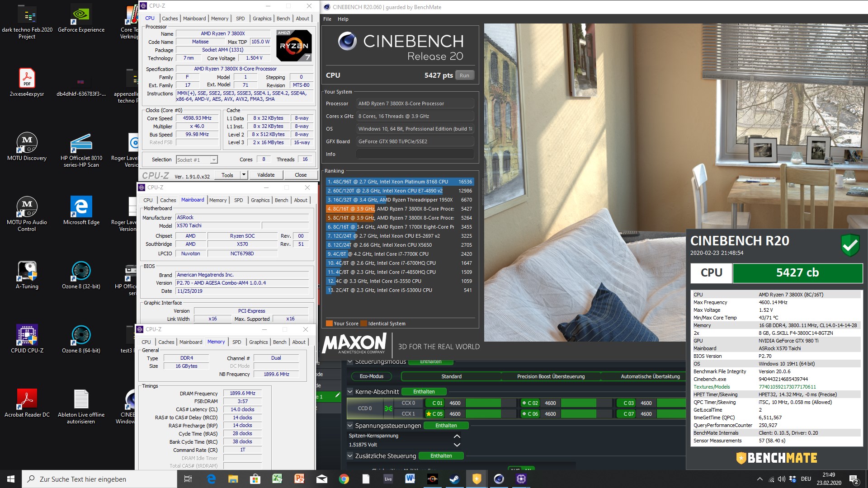Click the Validate button in CPU-Z
The height and width of the screenshot is (488, 868).
point(266,175)
